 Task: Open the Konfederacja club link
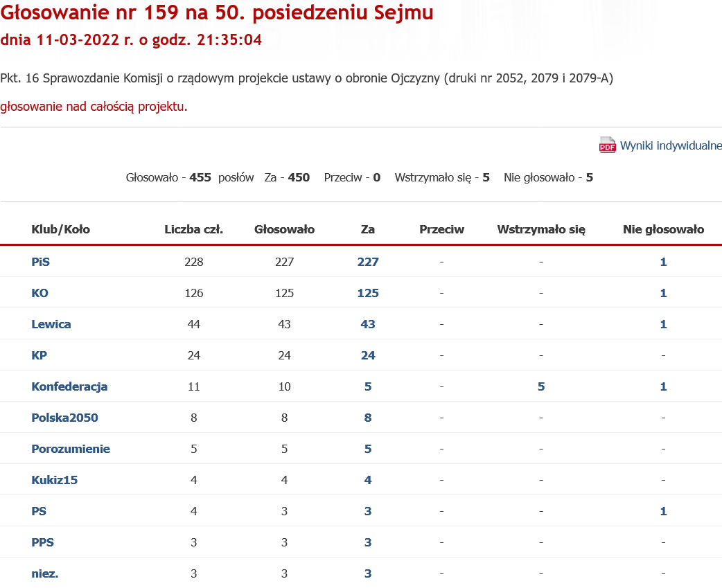69,386
